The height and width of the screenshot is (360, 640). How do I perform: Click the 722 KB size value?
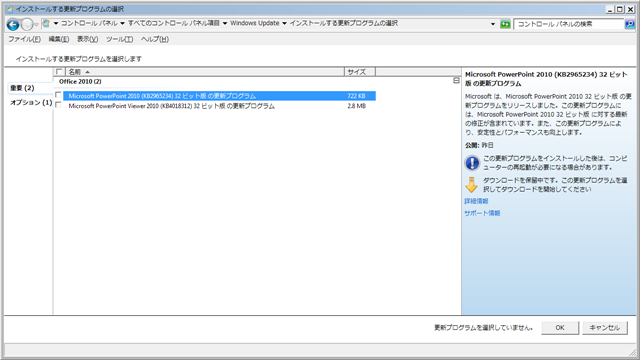[x=356, y=96]
